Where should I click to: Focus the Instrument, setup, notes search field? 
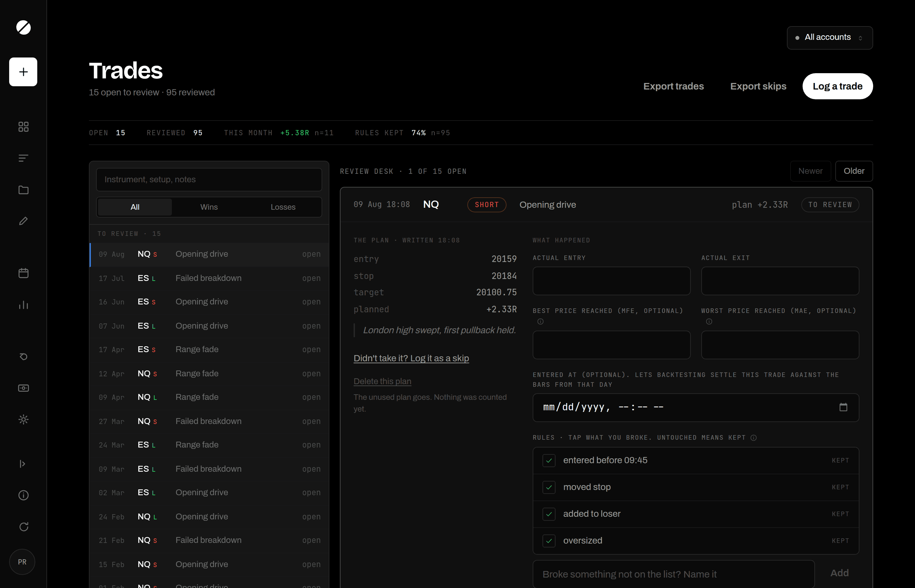209,179
